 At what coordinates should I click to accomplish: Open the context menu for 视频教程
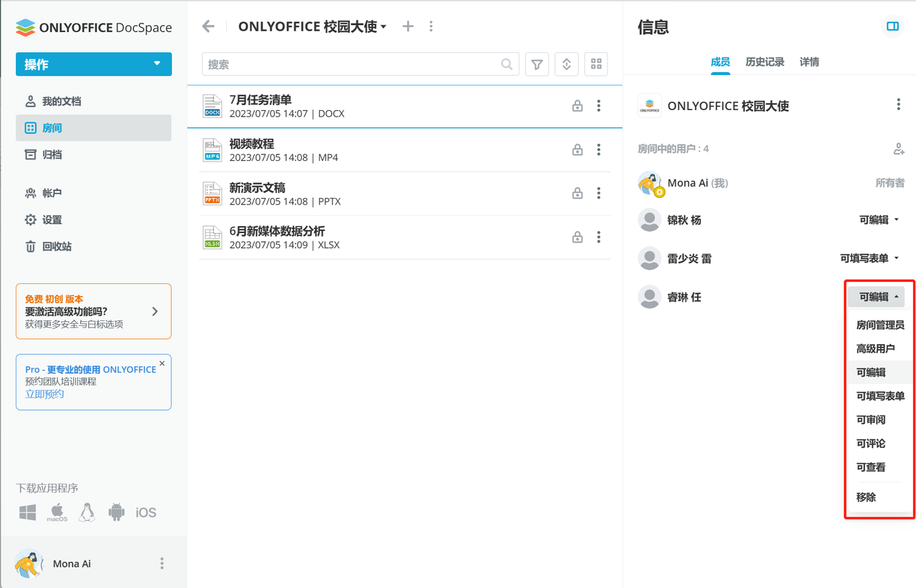pyautogui.click(x=599, y=150)
